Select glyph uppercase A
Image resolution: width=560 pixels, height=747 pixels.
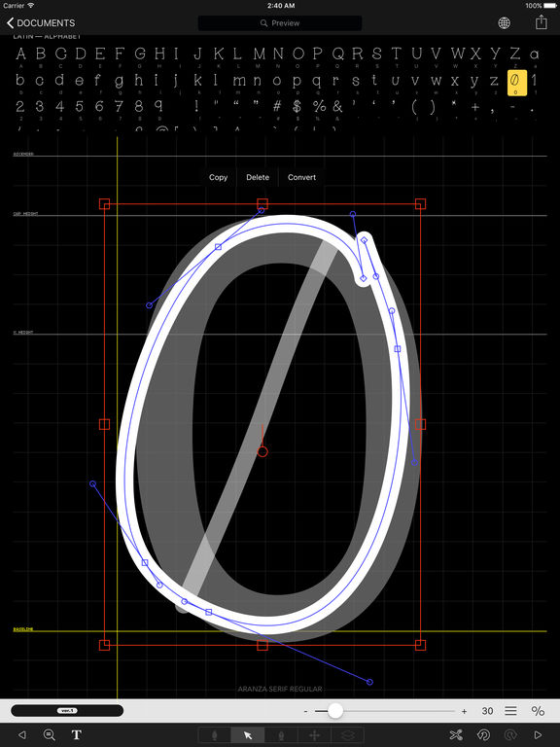[20, 53]
